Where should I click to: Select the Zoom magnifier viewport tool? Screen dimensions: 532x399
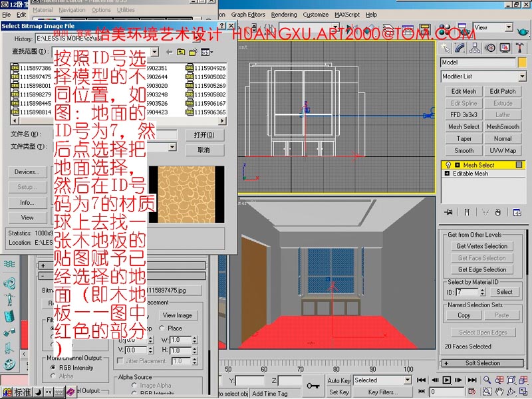pos(487,380)
